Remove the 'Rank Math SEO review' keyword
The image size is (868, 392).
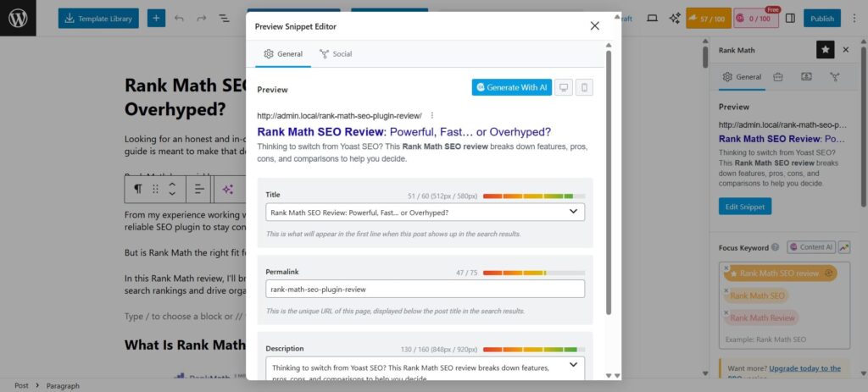(x=726, y=268)
